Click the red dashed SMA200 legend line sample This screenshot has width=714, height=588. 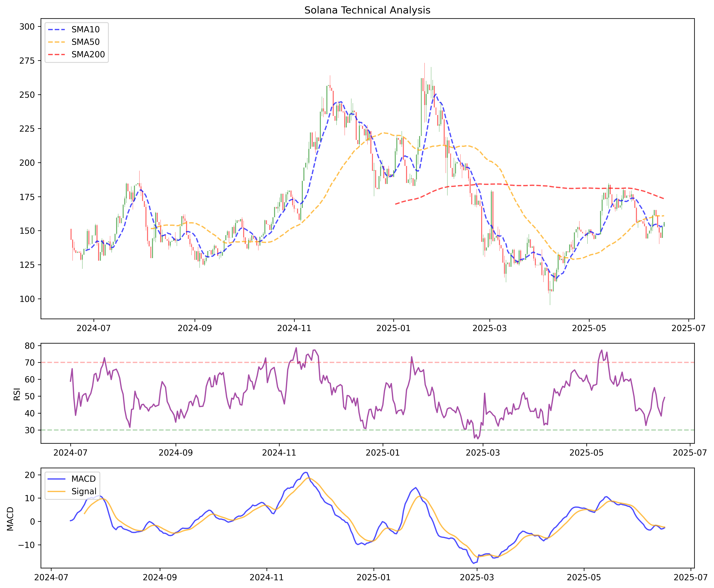[x=56, y=55]
